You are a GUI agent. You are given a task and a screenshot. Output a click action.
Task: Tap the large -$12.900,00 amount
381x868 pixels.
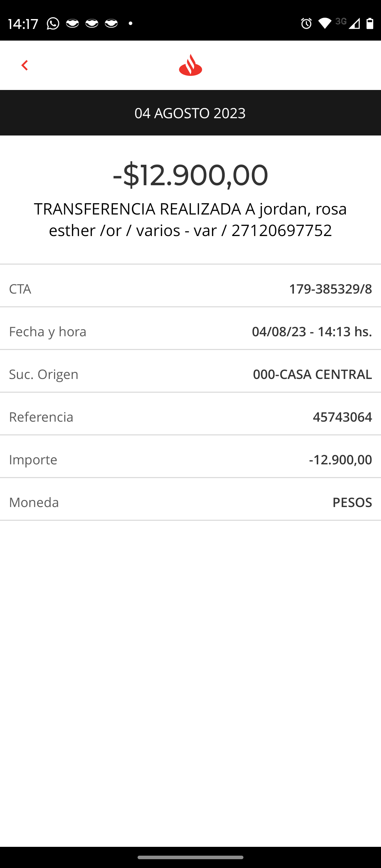click(x=190, y=175)
